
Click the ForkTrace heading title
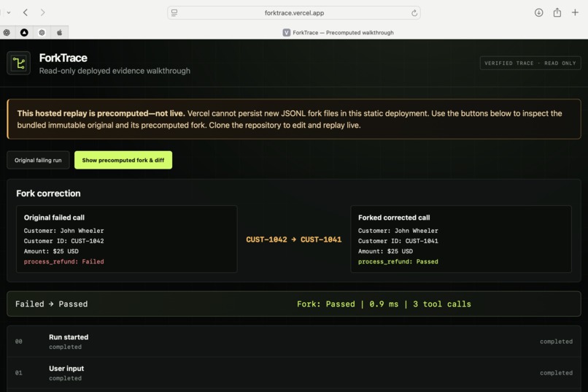click(x=63, y=58)
